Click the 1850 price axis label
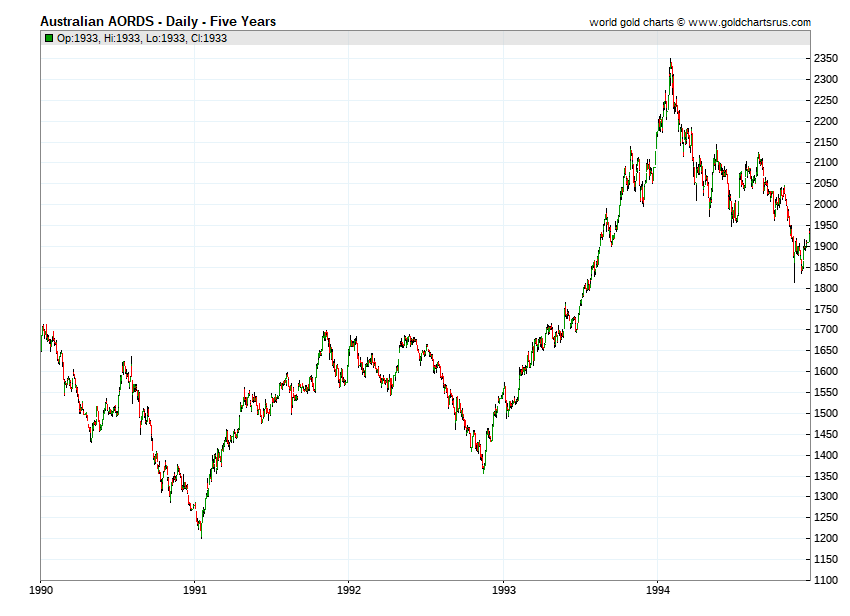This screenshot has height=616, width=850. [826, 267]
